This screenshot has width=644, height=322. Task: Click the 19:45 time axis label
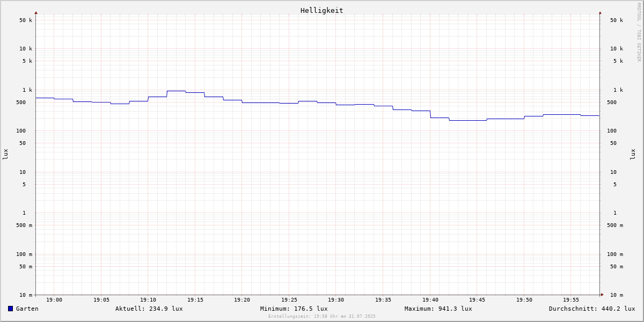tap(477, 300)
